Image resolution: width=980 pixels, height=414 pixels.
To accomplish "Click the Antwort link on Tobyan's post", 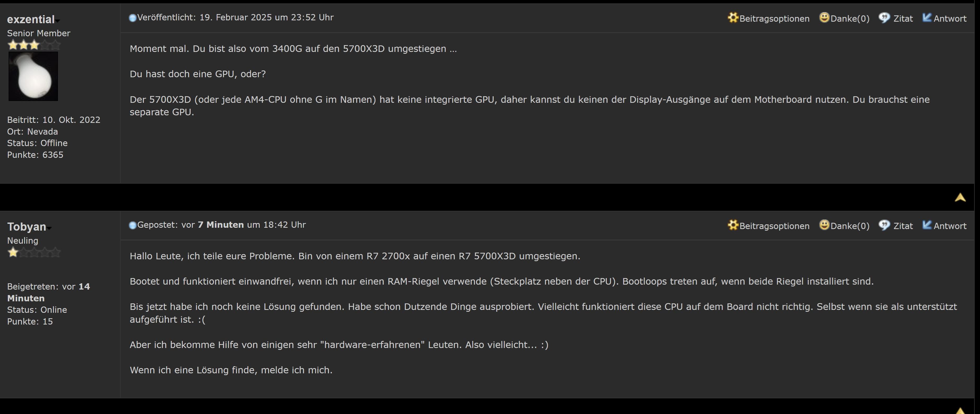I will [x=950, y=226].
